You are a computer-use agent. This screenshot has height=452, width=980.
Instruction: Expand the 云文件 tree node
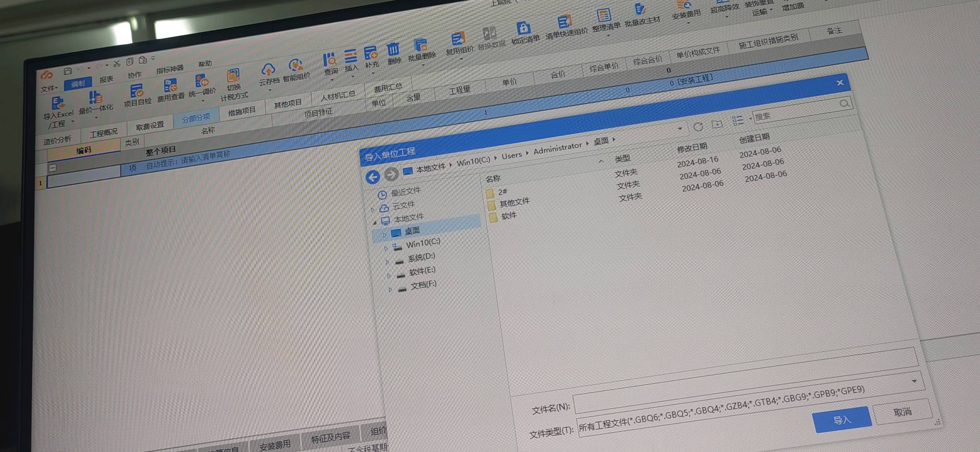[373, 209]
